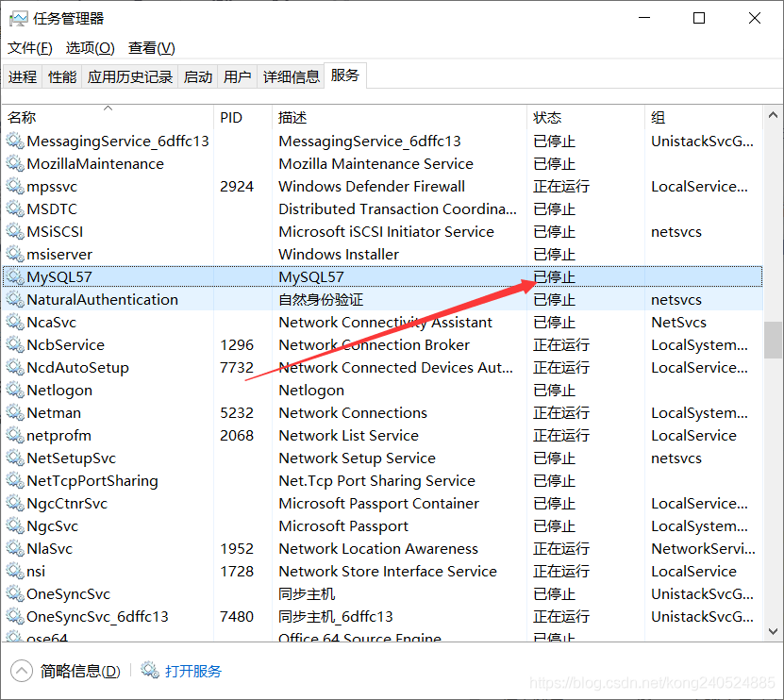Screen dimensions: 784x700
Task: Click the mpssvc service gear icon
Action: coord(15,186)
